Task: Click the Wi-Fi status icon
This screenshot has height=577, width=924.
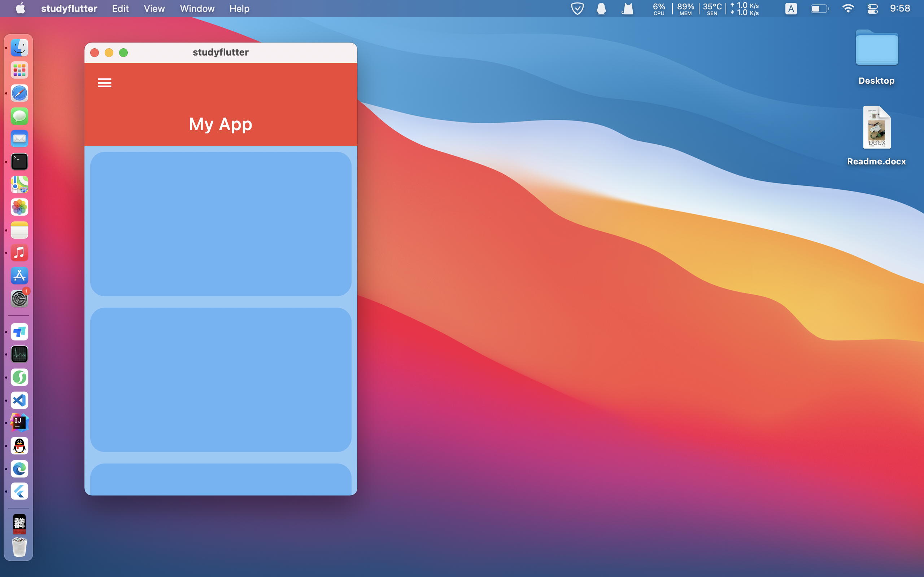Action: coord(847,8)
